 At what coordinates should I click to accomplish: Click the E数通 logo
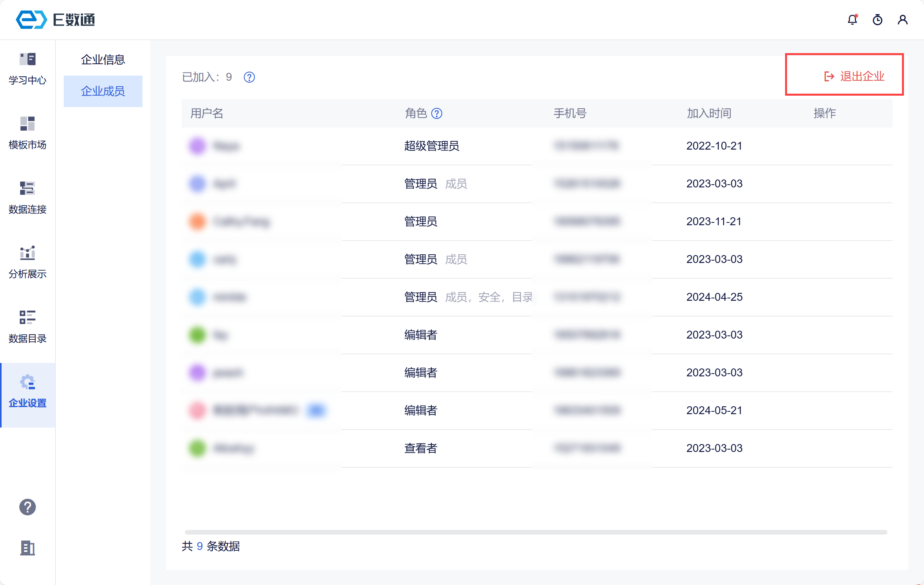pyautogui.click(x=55, y=20)
